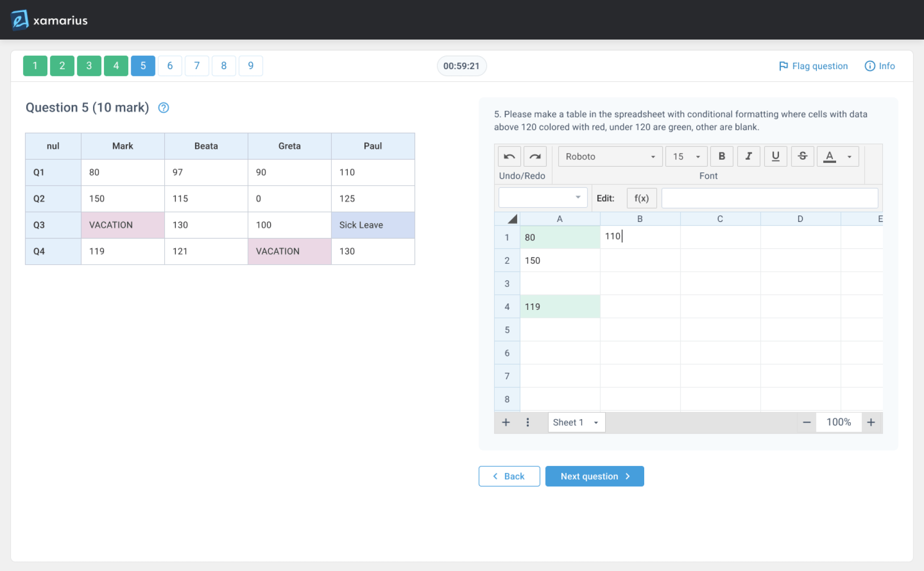Click the add sheet plus icon
Screen dimensions: 924x571
(x=506, y=422)
